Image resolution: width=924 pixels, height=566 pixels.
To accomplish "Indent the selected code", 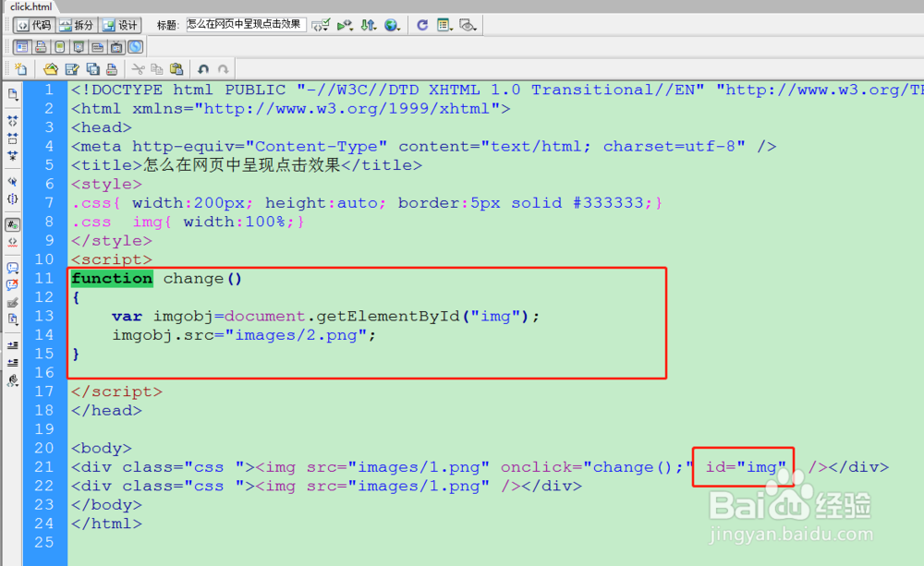I will (12, 345).
